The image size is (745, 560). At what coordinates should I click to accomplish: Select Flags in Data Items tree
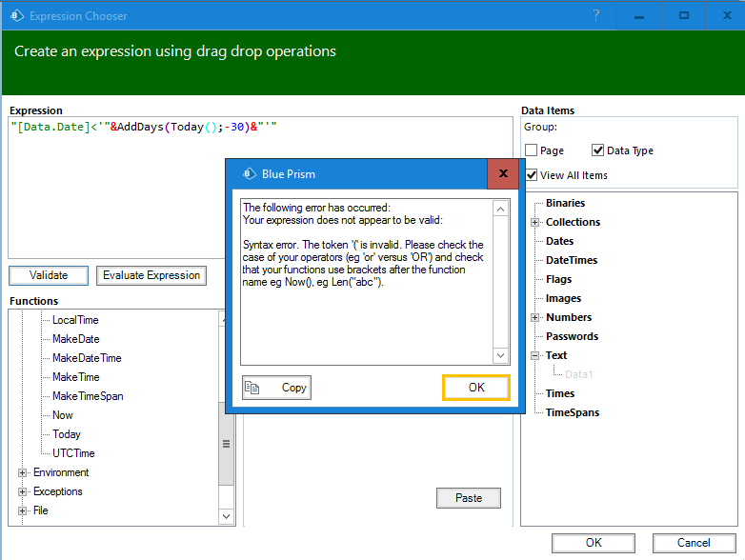pyautogui.click(x=558, y=279)
